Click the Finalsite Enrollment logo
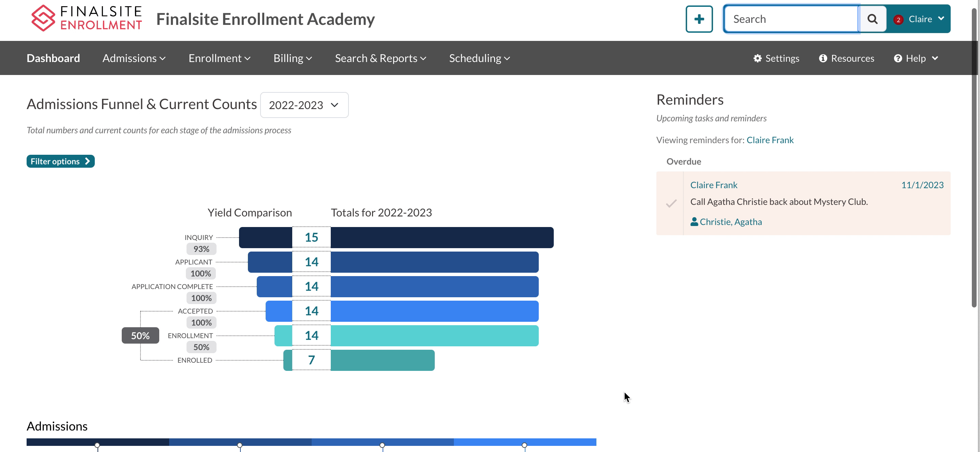980x452 pixels. tap(86, 18)
